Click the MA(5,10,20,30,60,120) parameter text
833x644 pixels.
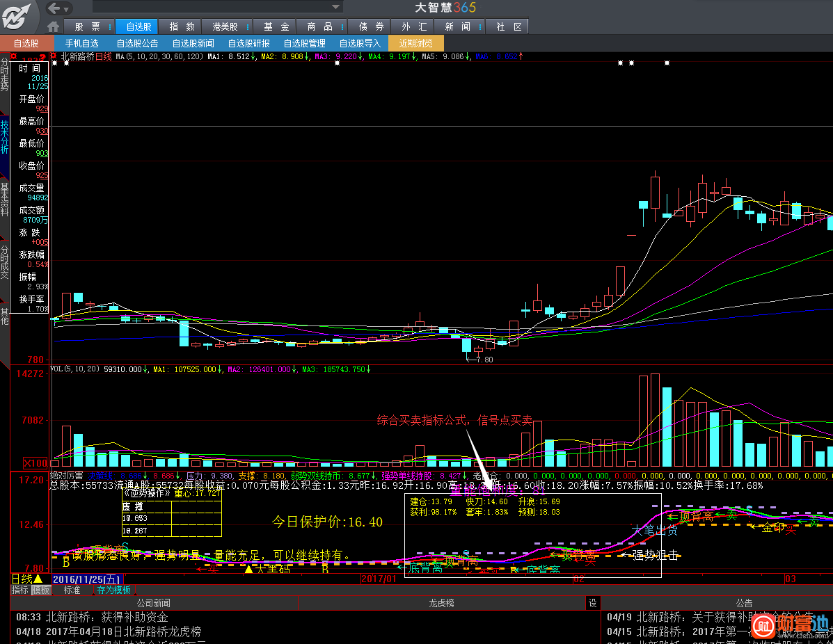pyautogui.click(x=159, y=56)
